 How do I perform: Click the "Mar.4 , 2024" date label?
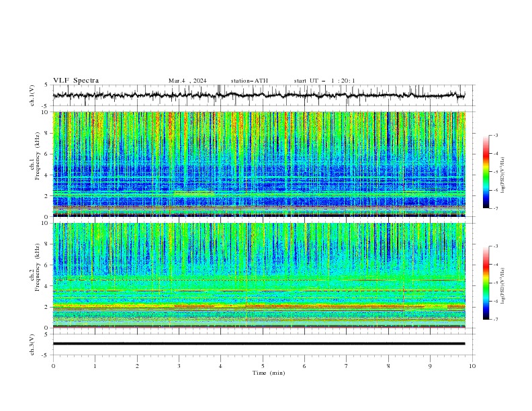[x=187, y=81]
